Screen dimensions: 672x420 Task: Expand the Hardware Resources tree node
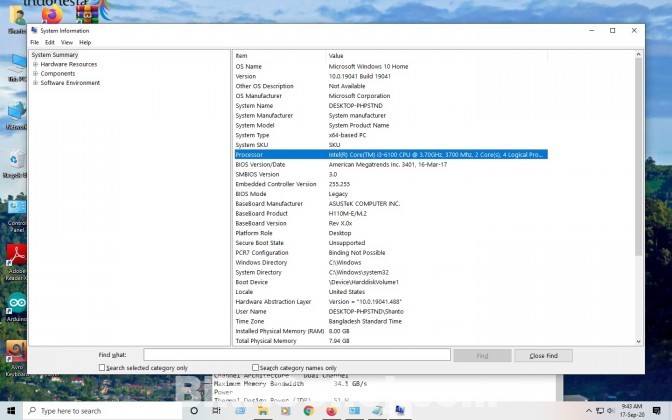click(x=36, y=64)
